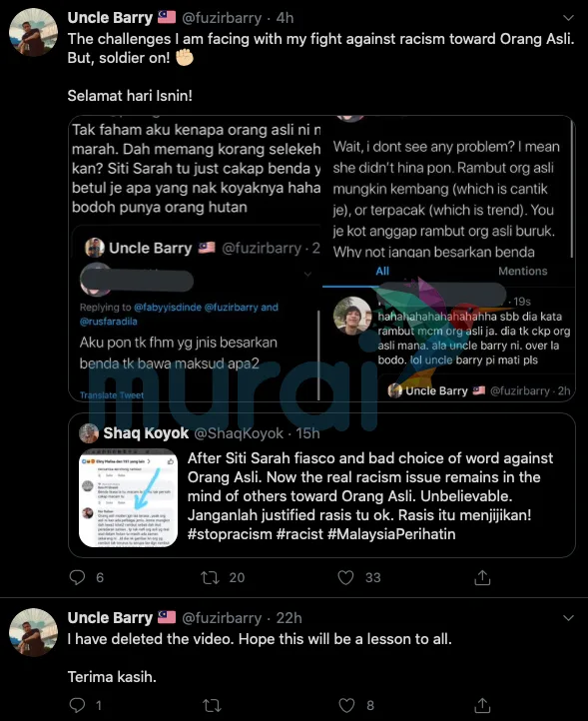The width and height of the screenshot is (588, 721).
Task: Switch to the All tab
Action: tap(382, 271)
